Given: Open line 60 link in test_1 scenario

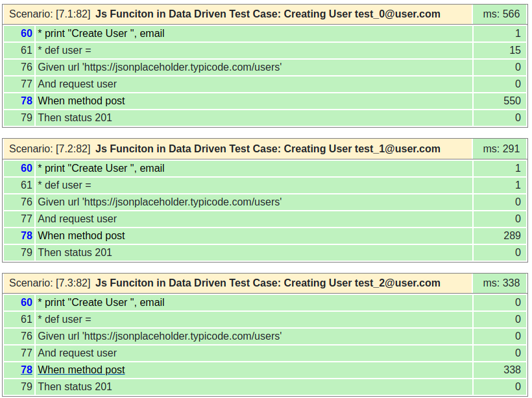Looking at the screenshot, I should point(27,169).
